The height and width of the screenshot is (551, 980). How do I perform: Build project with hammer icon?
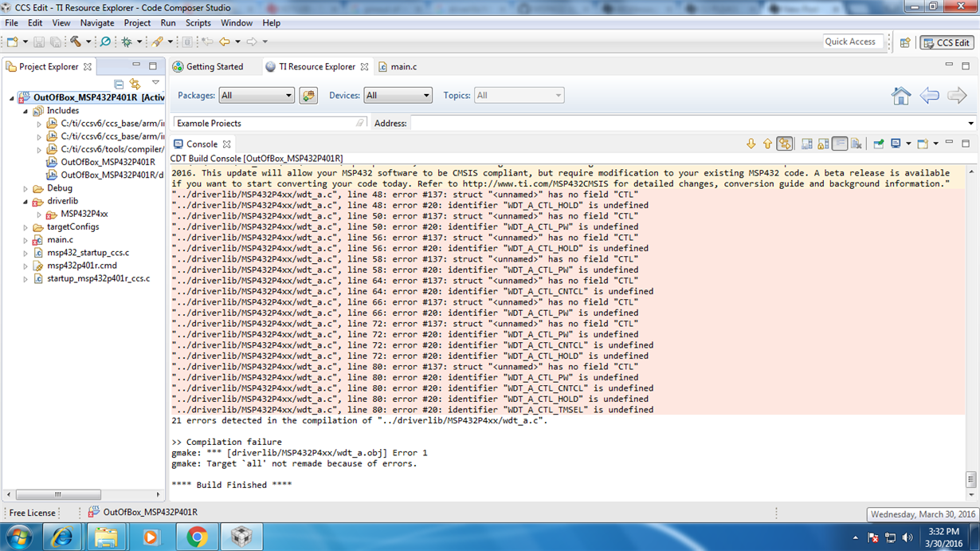point(76,41)
